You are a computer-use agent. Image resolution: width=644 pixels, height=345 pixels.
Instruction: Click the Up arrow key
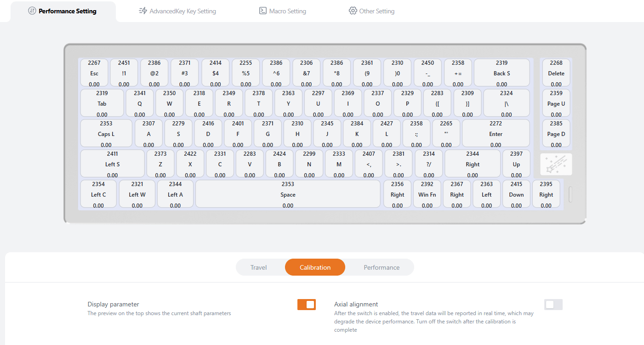tap(516, 164)
